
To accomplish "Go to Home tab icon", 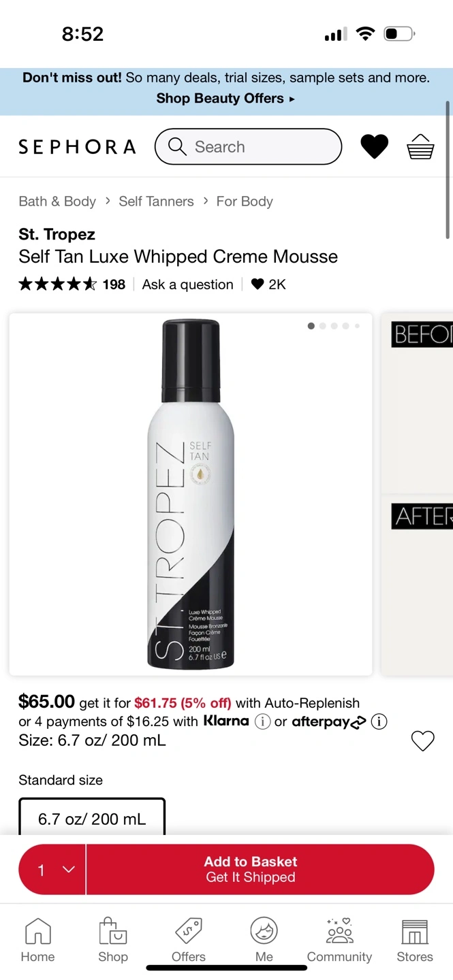I will 37,931.
